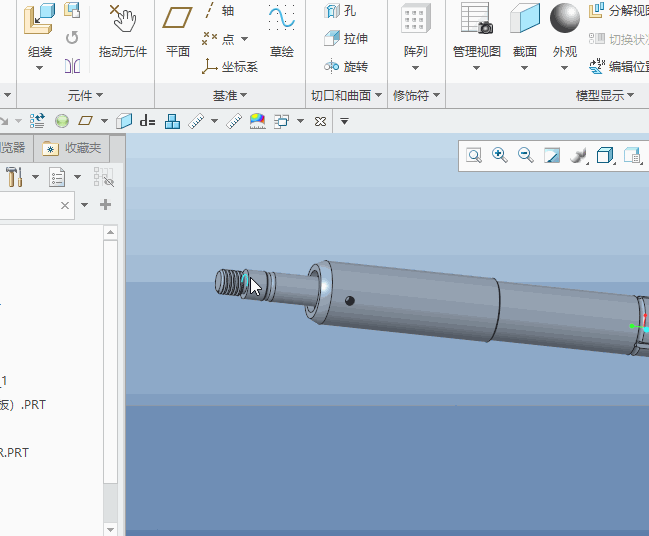Click the second ruler icon in quick toolbar
Viewport: 649px width, 536px height.
click(234, 121)
